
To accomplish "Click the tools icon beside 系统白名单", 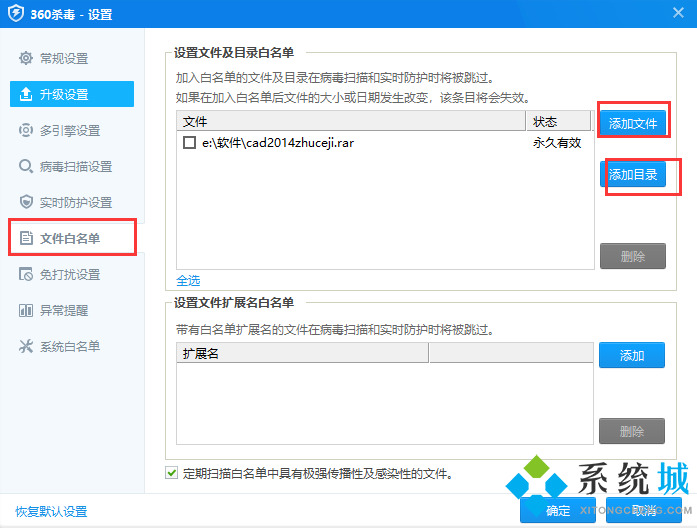I will click(x=26, y=346).
